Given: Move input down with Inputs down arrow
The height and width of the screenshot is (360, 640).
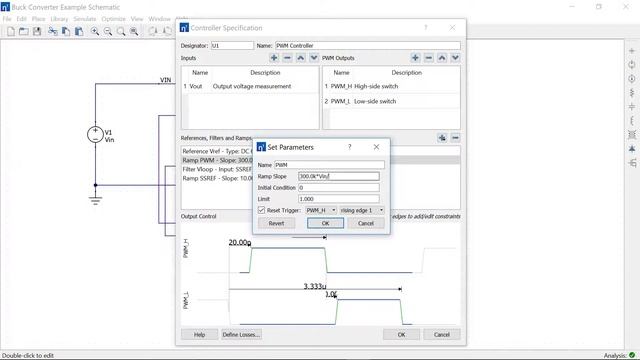Looking at the screenshot, I should (314, 58).
